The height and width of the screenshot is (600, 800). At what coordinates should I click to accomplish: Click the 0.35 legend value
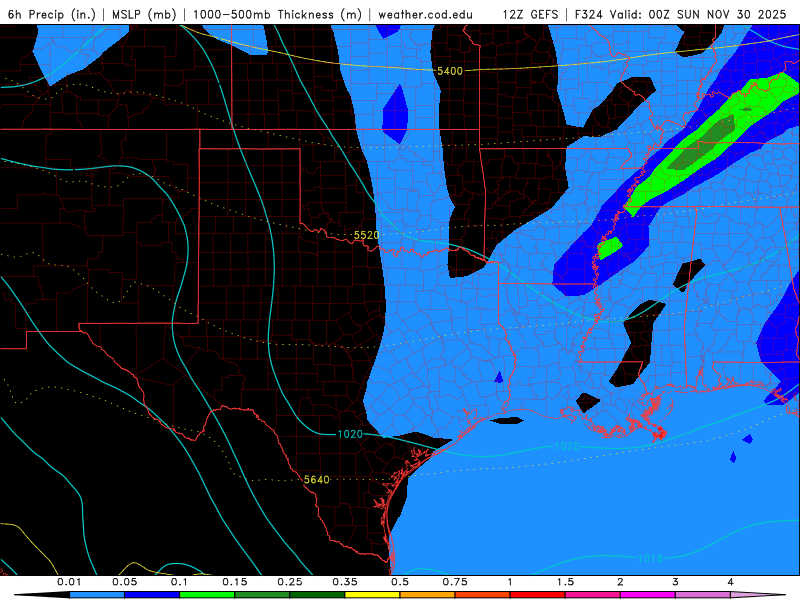pyautogui.click(x=345, y=582)
